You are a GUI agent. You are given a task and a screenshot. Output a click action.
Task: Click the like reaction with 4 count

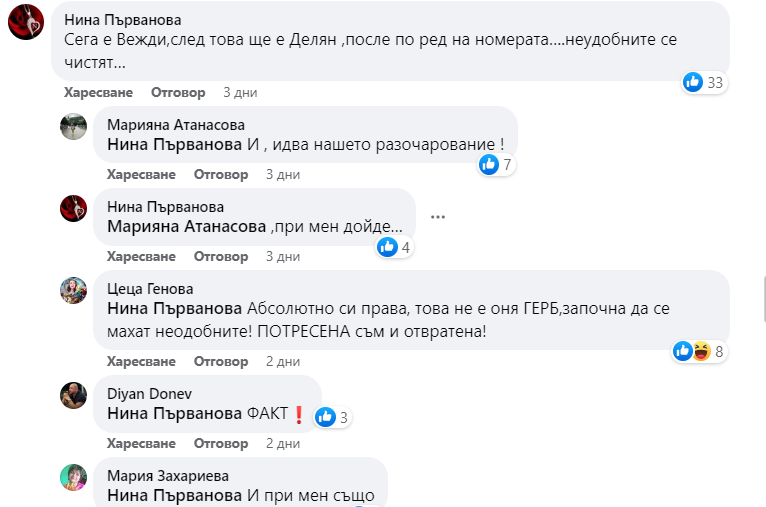pyautogui.click(x=394, y=247)
